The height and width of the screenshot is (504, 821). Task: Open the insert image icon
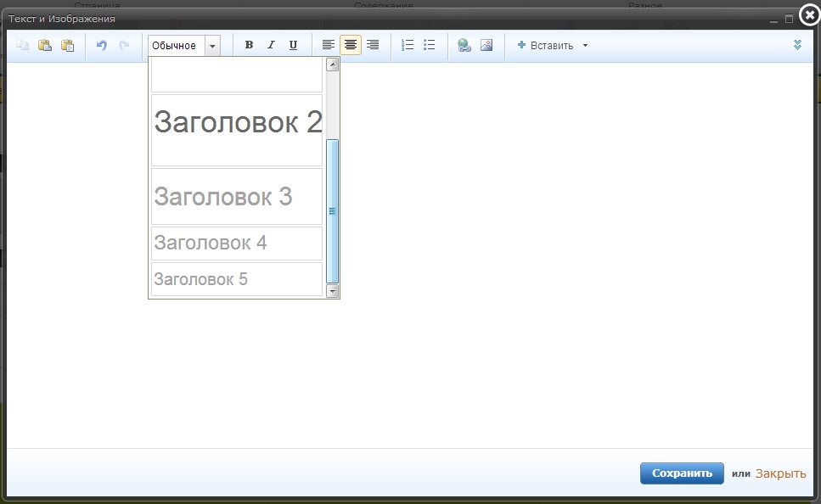tap(486, 46)
